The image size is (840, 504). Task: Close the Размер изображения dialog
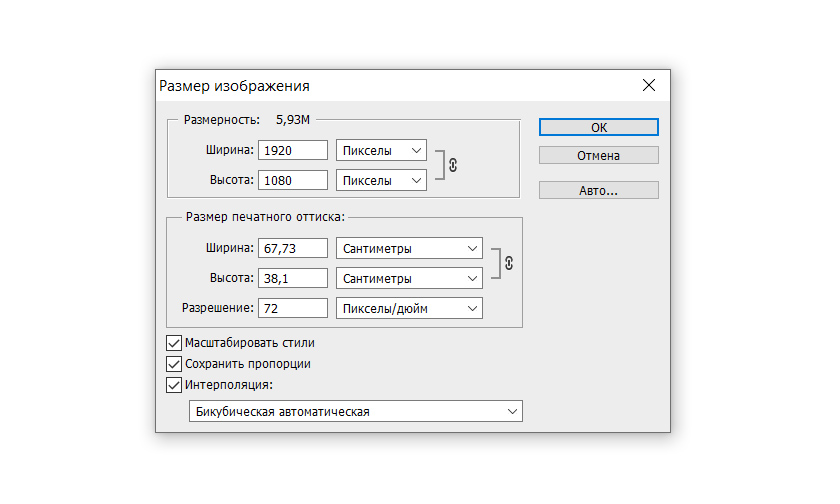648,85
